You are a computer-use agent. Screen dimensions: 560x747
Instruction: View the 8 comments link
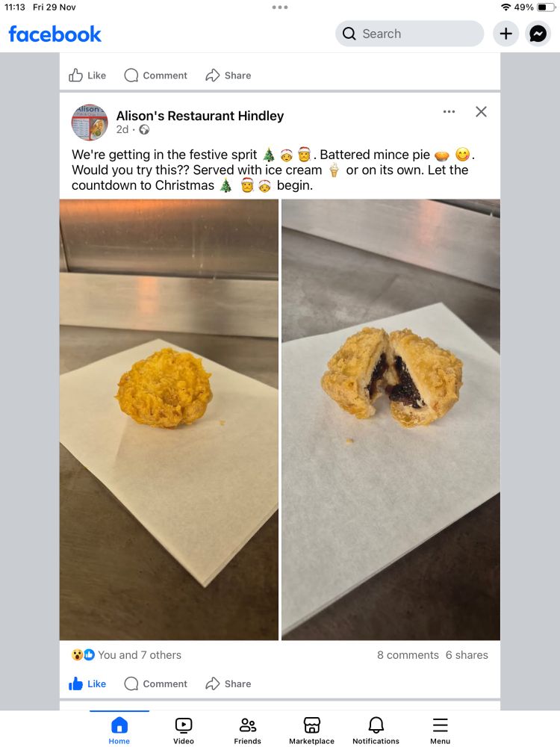(x=408, y=655)
